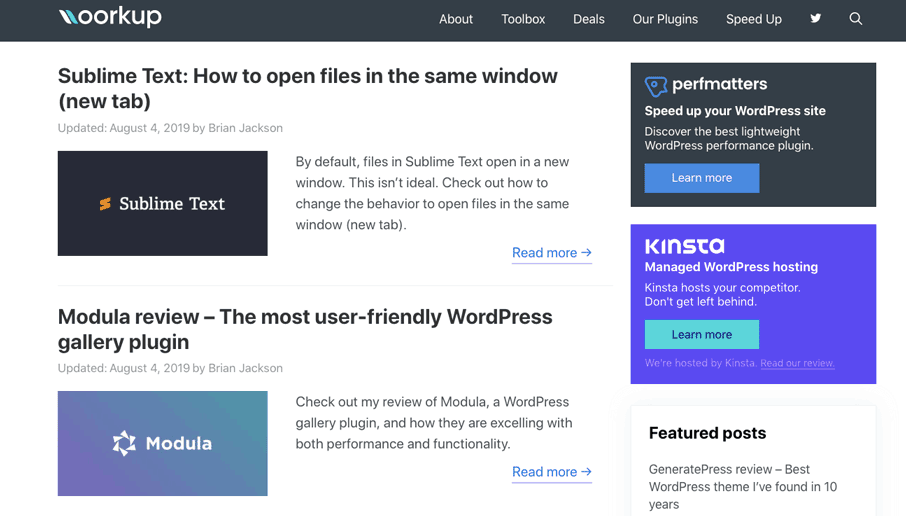Click 'Managed WordPress hosting' text
Screen dimensions: 906x516
pos(732,267)
